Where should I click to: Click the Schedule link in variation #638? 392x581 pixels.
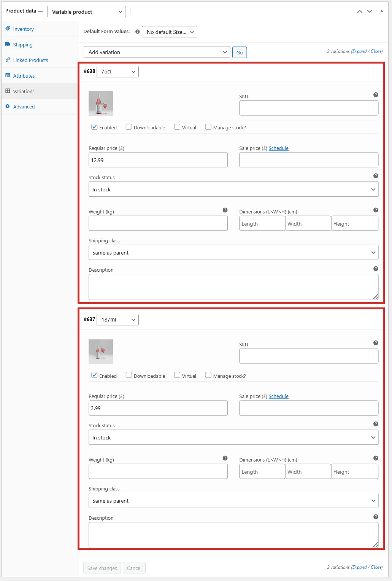[279, 148]
